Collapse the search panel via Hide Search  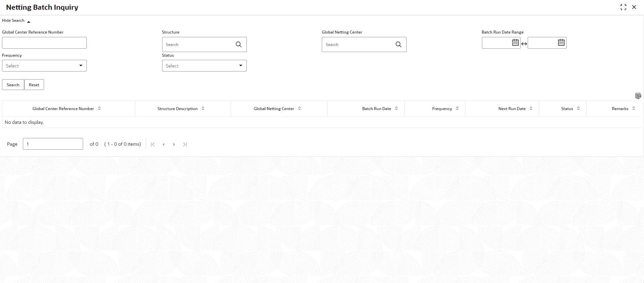click(x=16, y=21)
